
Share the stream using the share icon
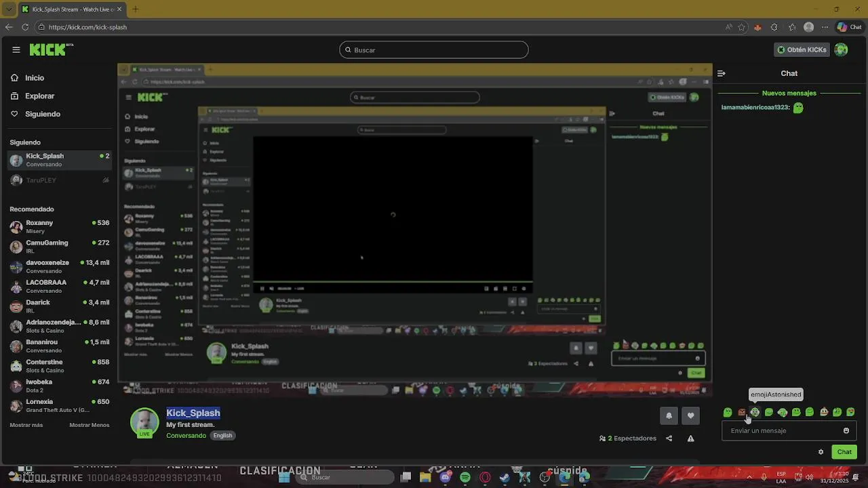coord(669,439)
